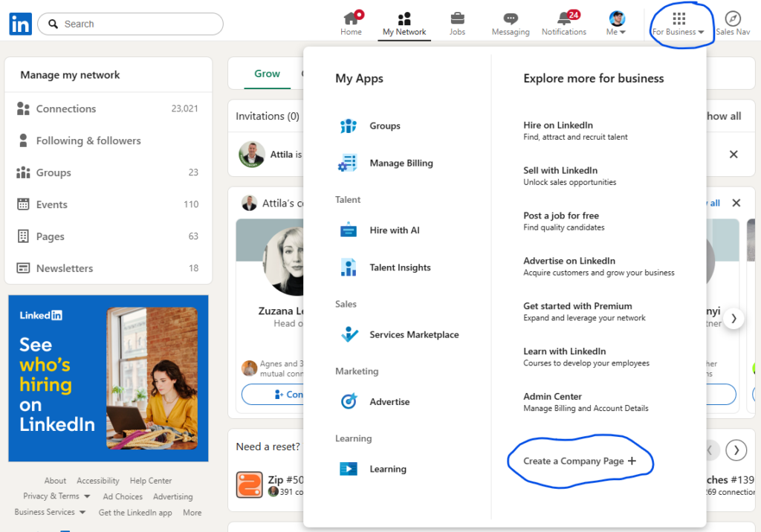Show next suggested people with arrow
Screen dimensions: 761x532
point(734,319)
